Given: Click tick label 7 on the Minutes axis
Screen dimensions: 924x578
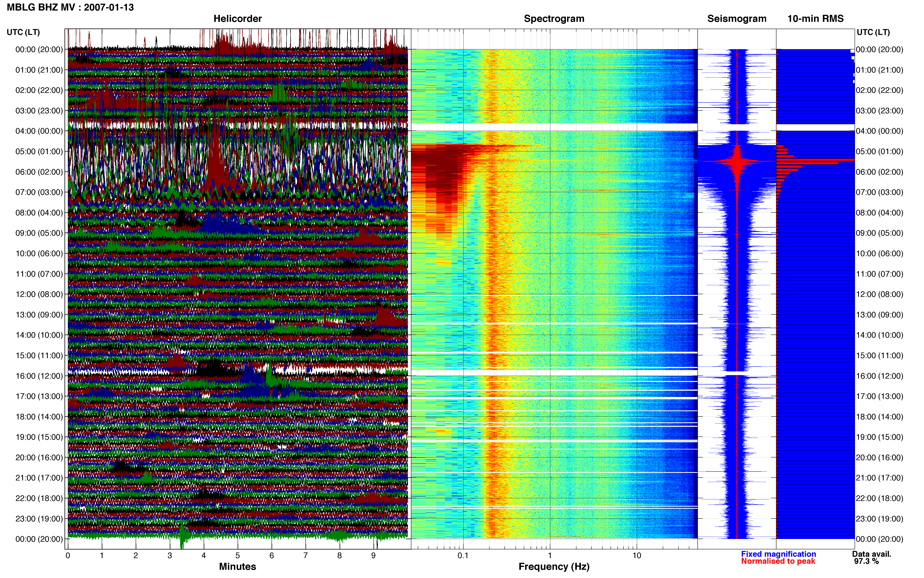Looking at the screenshot, I should pyautogui.click(x=306, y=556).
